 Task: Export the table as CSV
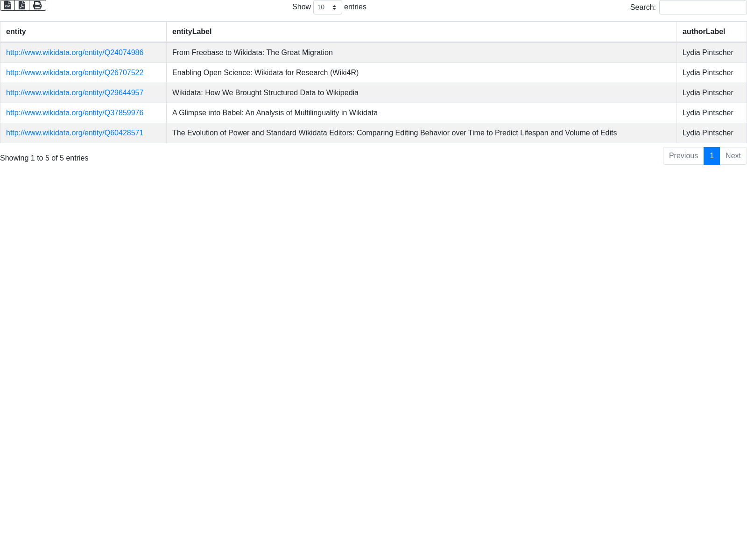pyautogui.click(x=7, y=6)
